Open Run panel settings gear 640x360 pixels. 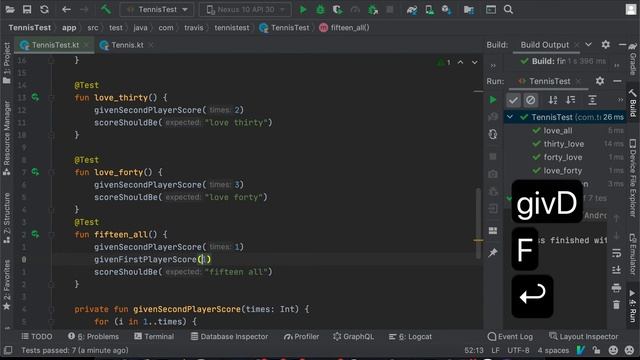pyautogui.click(x=600, y=81)
